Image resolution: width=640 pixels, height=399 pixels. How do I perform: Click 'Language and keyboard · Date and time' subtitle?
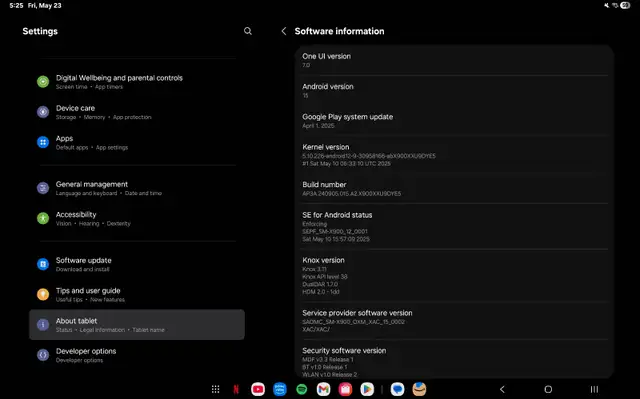pos(109,193)
